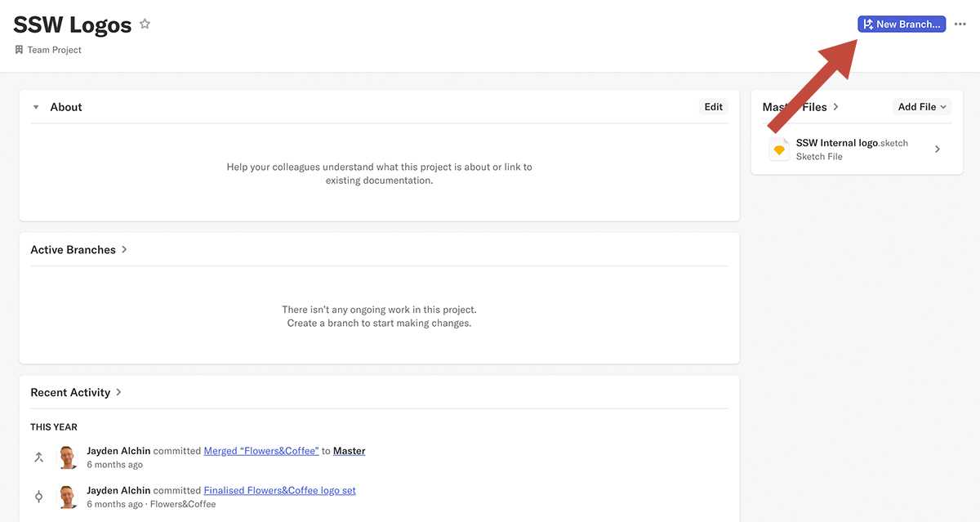Click Jayden Alchin's avatar on merge commit
The image size is (980, 522).
pyautogui.click(x=69, y=457)
